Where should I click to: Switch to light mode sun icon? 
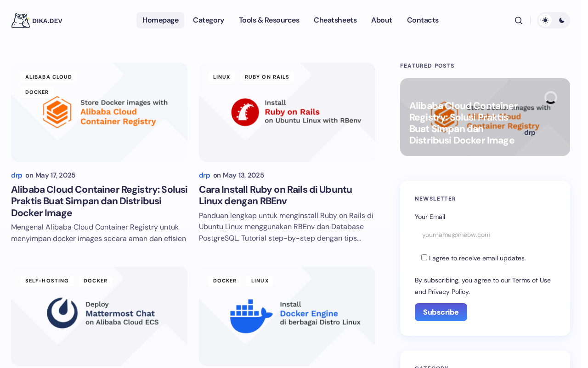(545, 20)
